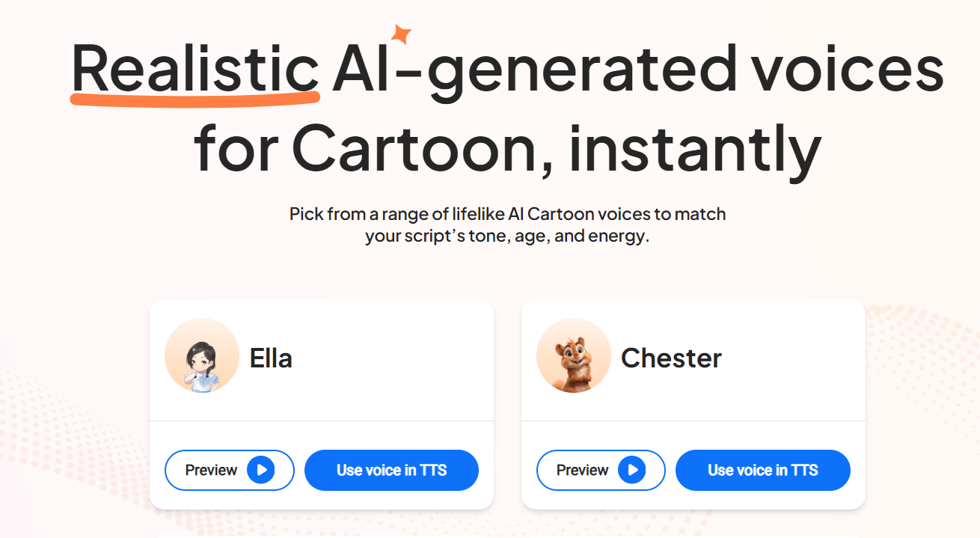The image size is (980, 538).
Task: Click the "your script's tone, age" subtitle line
Action: pyautogui.click(x=507, y=237)
